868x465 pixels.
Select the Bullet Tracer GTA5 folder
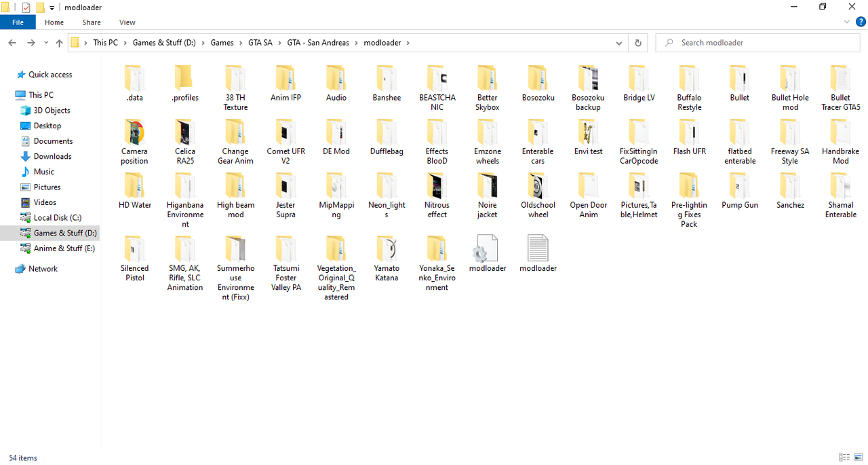click(840, 88)
